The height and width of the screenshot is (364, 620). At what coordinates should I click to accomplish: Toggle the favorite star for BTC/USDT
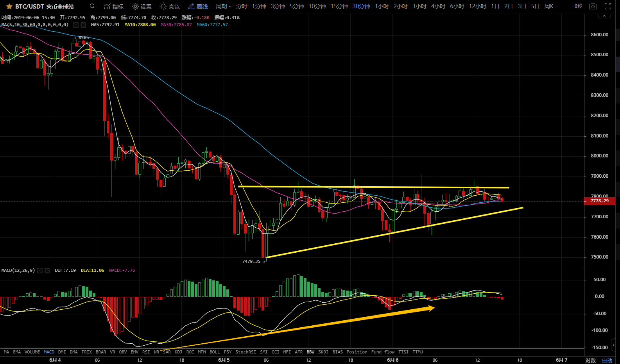[9, 6]
